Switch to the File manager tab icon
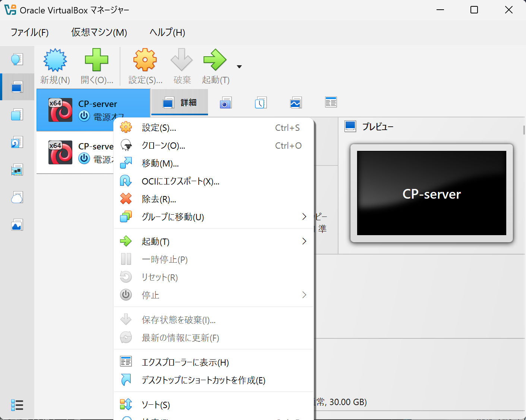This screenshot has height=420, width=526. pyautogui.click(x=331, y=102)
